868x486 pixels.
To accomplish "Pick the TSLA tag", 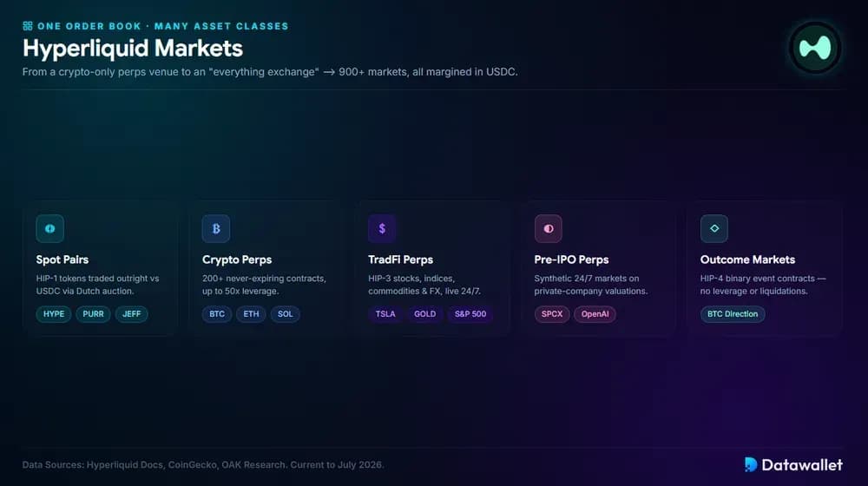I will (x=385, y=314).
